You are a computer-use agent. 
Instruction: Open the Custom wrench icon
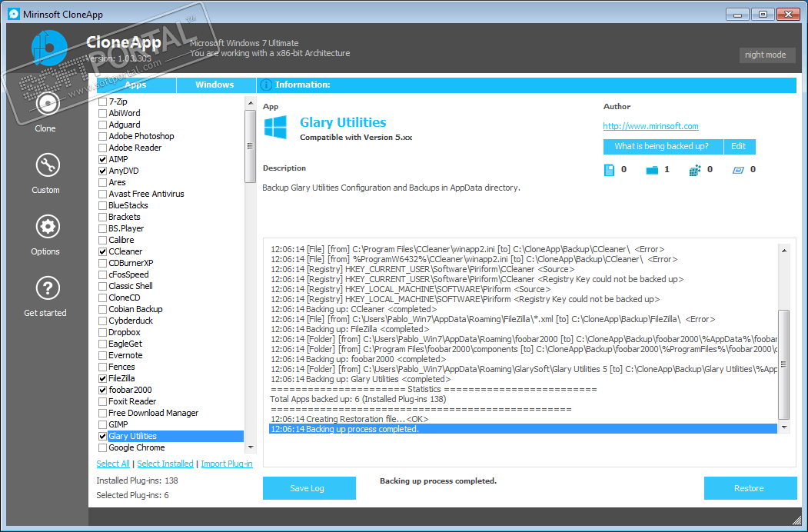[48, 165]
